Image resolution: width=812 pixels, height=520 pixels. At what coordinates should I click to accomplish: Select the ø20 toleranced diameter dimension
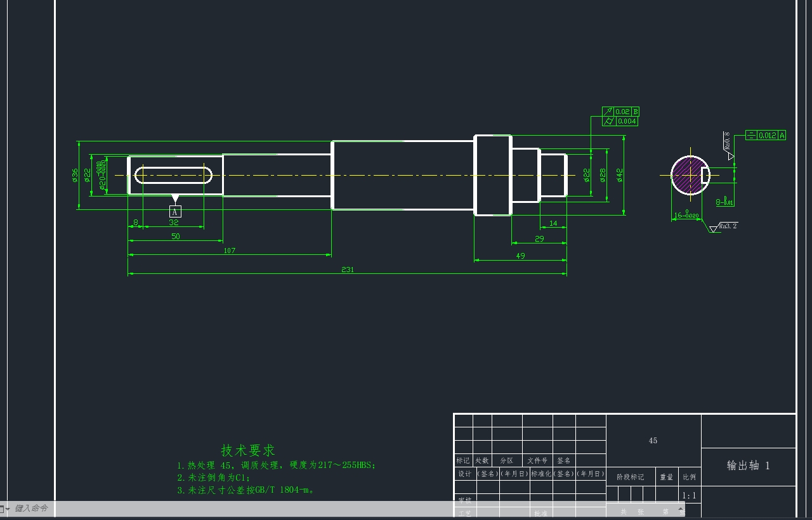point(101,175)
